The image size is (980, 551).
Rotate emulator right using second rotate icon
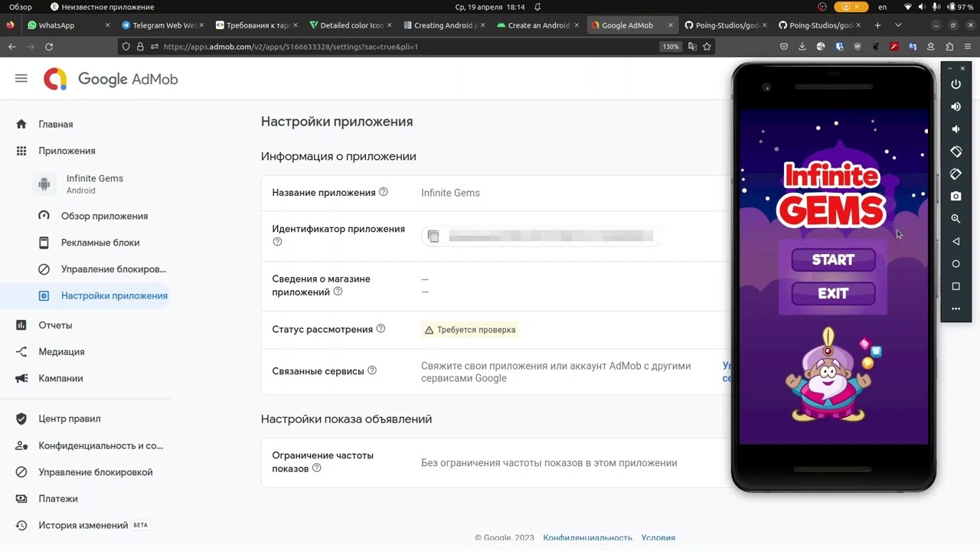(x=955, y=174)
